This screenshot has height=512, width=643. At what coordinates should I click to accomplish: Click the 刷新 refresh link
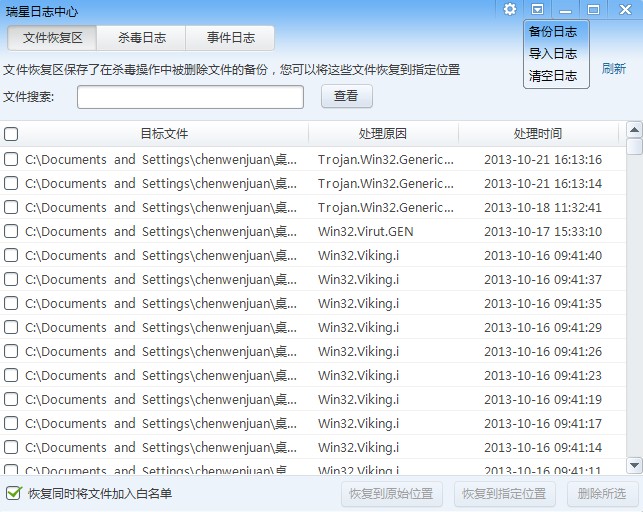(614, 69)
